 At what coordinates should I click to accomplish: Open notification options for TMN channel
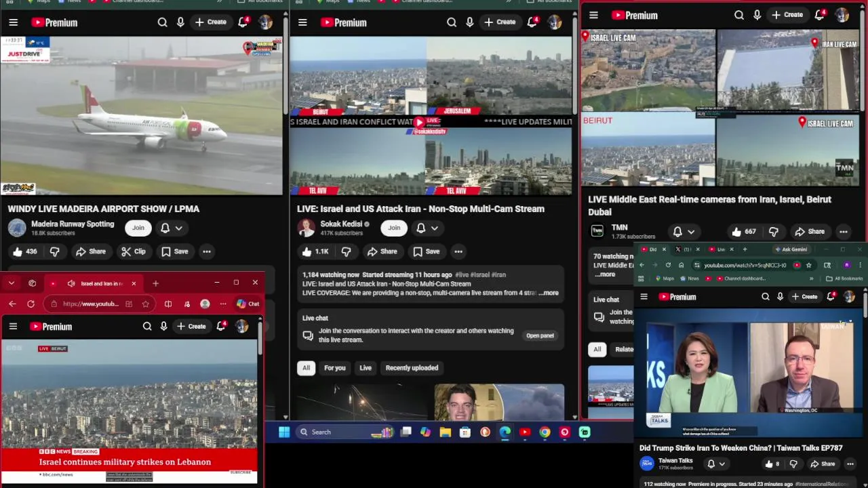pos(683,232)
